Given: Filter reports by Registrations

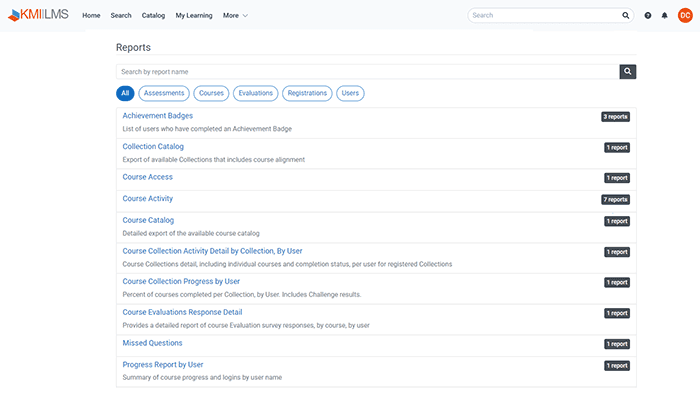Looking at the screenshot, I should click(x=307, y=93).
